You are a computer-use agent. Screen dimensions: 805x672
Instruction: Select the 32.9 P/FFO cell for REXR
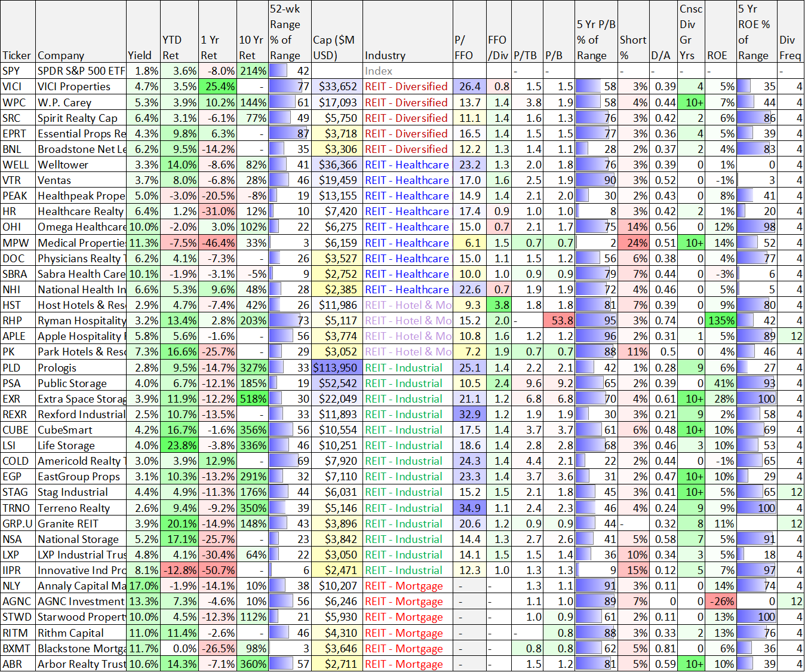[469, 414]
